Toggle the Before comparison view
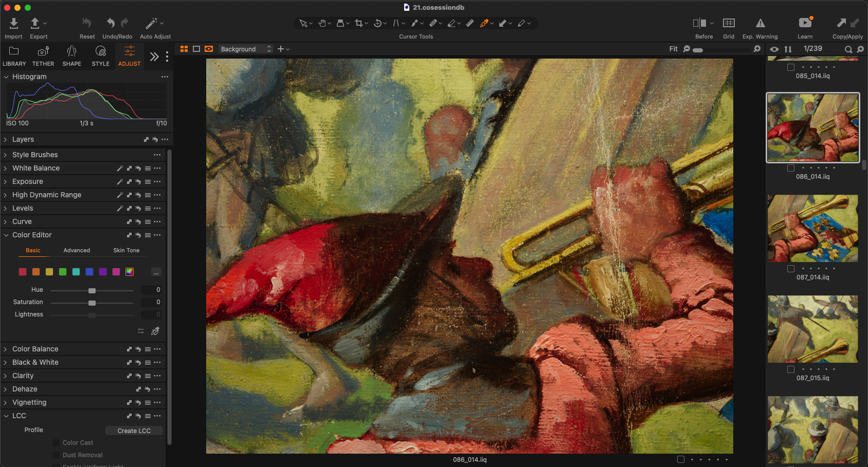The height and width of the screenshot is (467, 868). coord(699,23)
